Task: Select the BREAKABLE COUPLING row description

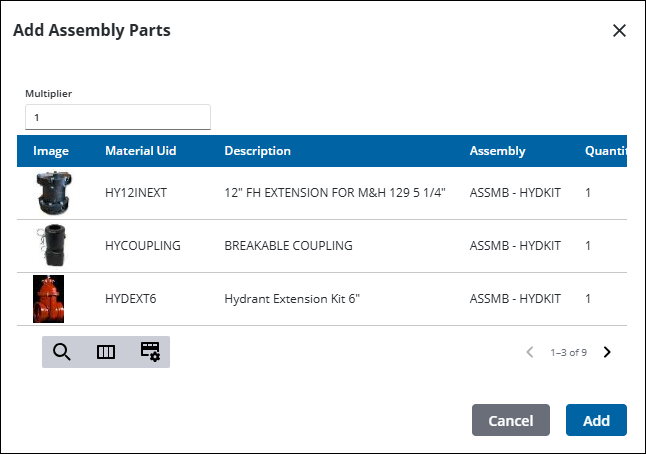Action: tap(288, 245)
